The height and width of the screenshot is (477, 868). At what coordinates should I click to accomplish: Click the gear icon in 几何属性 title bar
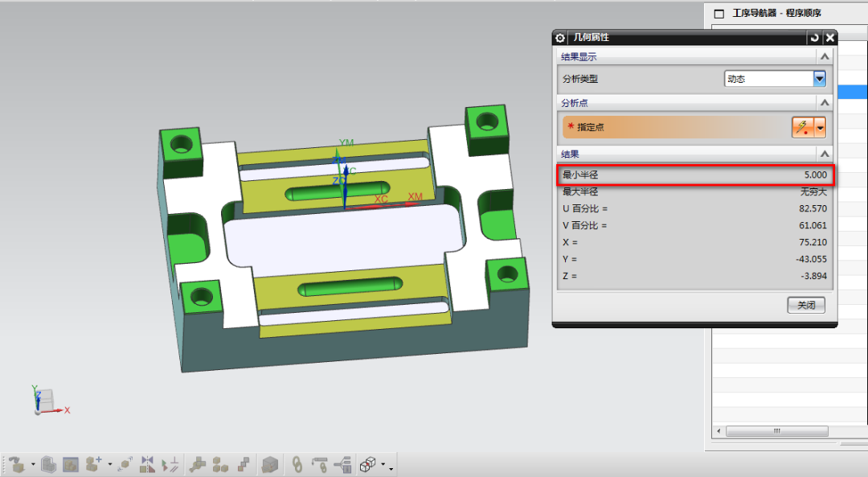pos(560,38)
